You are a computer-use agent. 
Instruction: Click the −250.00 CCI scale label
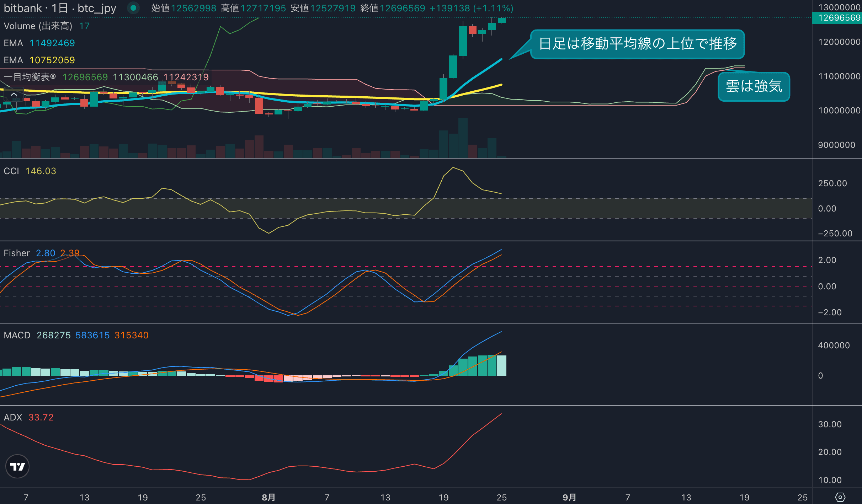[x=835, y=234]
